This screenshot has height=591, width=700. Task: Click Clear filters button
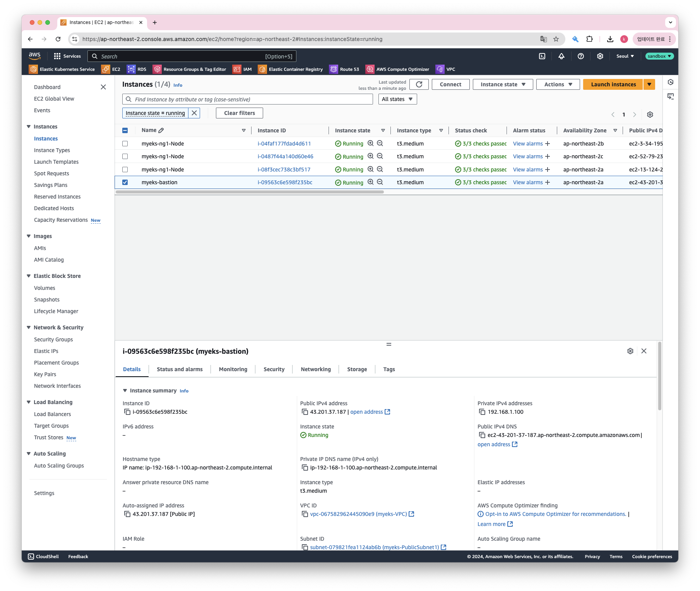[x=240, y=113]
